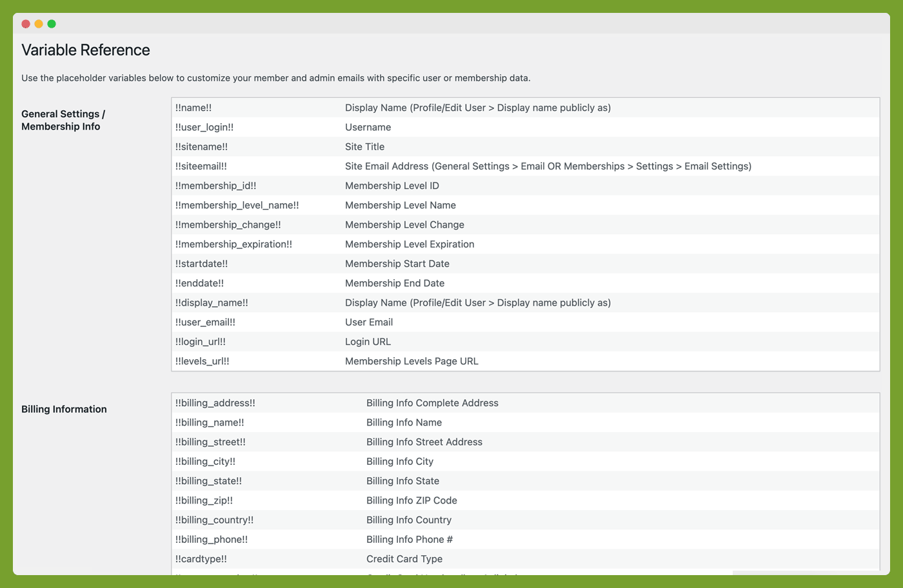This screenshot has height=588, width=903.
Task: Click the Credit Card Type description
Action: [x=404, y=559]
